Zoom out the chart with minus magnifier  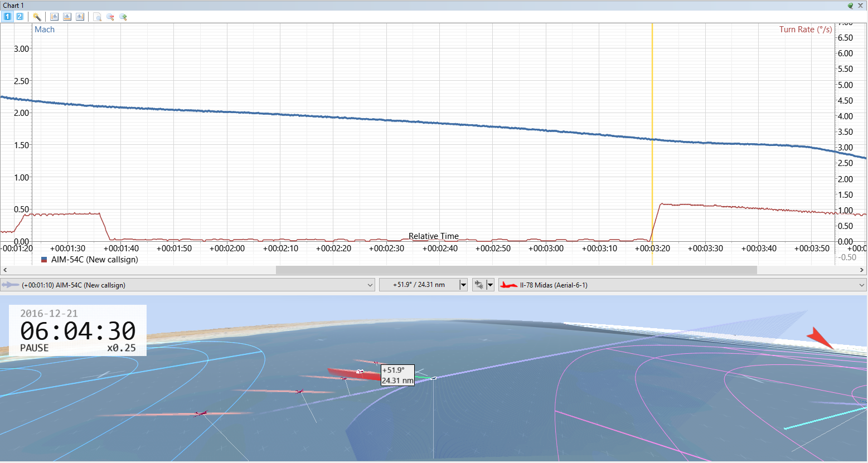[110, 17]
